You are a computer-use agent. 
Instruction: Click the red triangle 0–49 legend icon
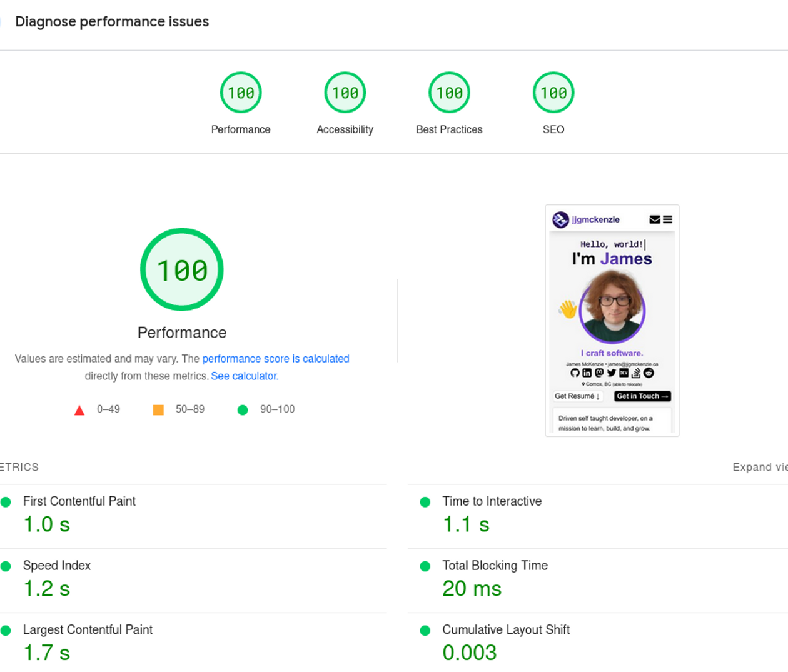tap(79, 410)
